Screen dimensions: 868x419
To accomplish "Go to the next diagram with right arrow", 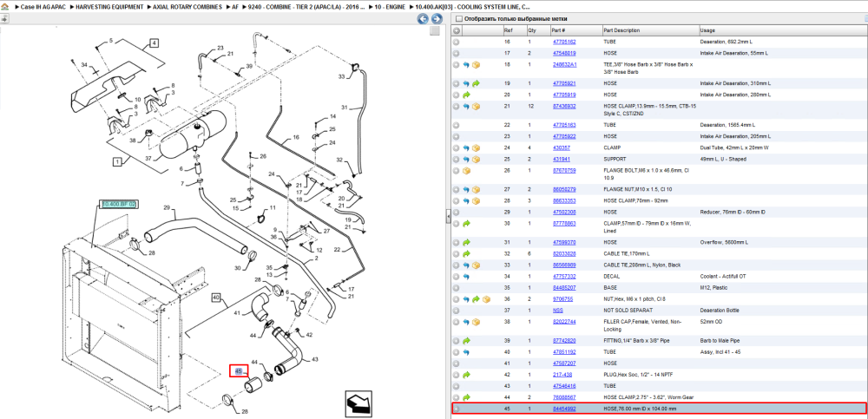I will (437, 19).
